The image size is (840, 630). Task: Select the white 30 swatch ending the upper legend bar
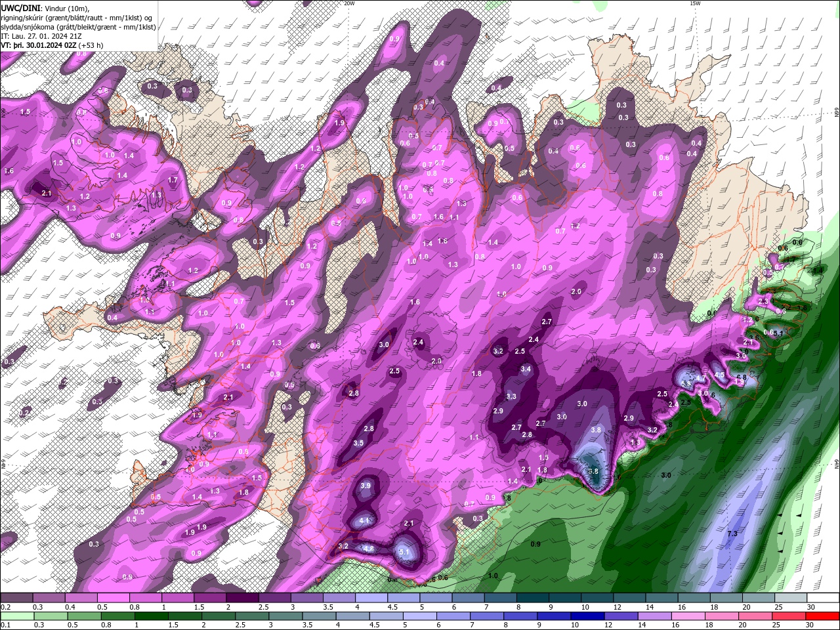823,598
